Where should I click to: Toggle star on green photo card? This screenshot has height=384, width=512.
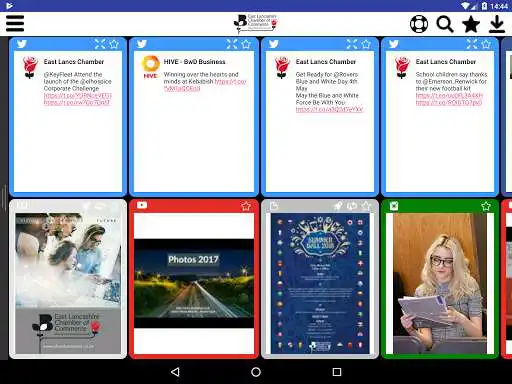(486, 206)
